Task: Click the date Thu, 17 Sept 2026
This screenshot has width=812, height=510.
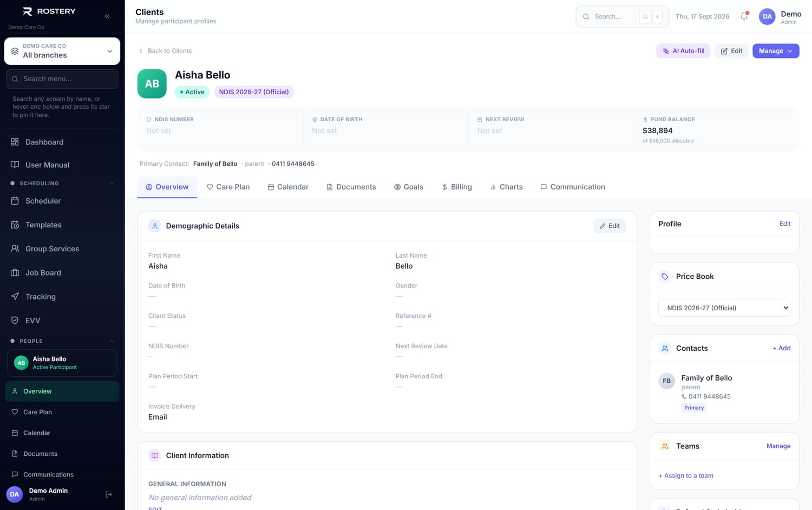Action: point(702,16)
